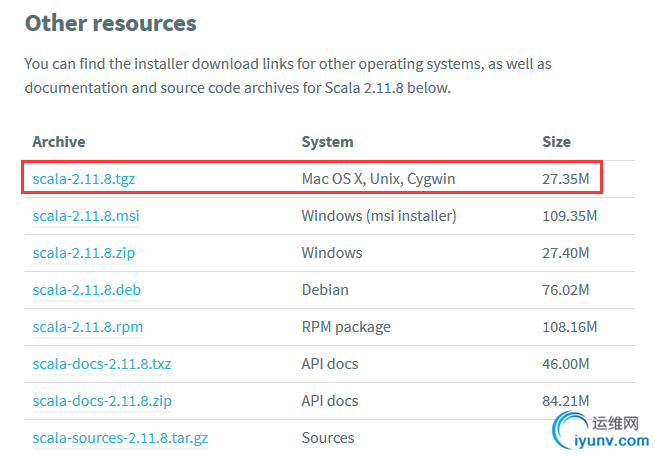The width and height of the screenshot is (655, 457).
Task: Click the 'System' column header
Action: pos(328,142)
